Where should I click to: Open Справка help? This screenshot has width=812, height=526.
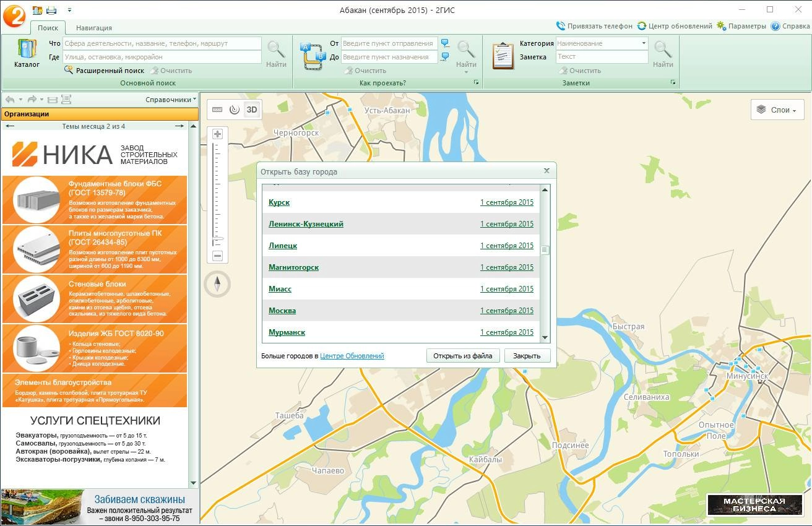(790, 26)
